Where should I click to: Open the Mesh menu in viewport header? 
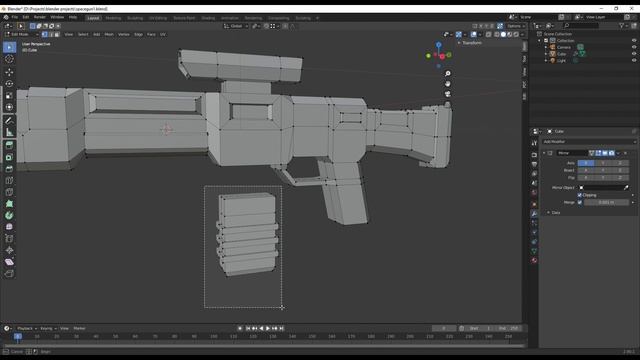[x=109, y=35]
